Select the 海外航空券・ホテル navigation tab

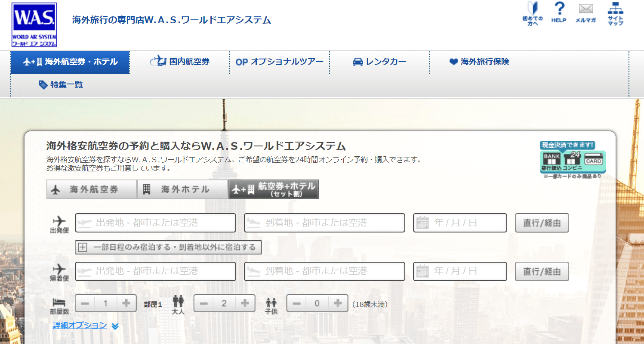coord(70,62)
